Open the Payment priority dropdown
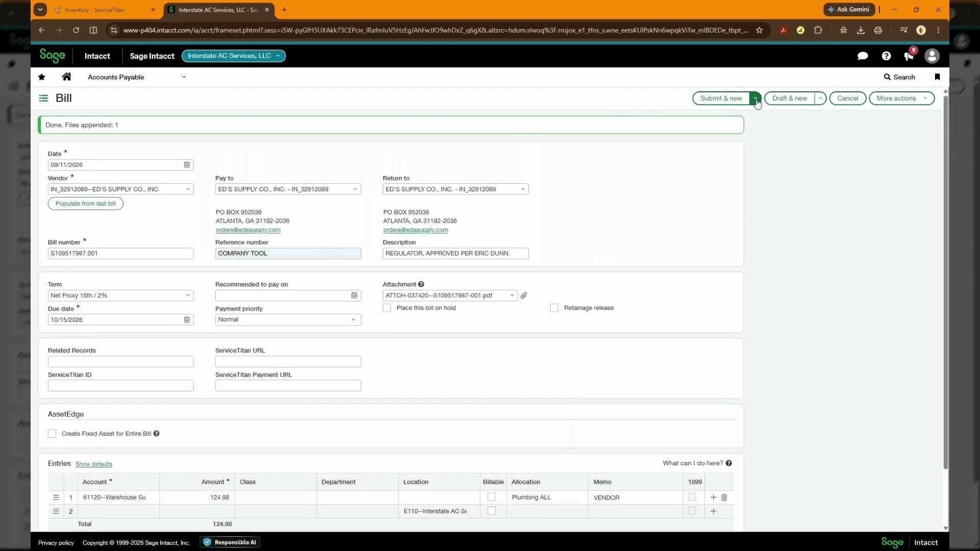This screenshot has width=980, height=551. pyautogui.click(x=353, y=320)
